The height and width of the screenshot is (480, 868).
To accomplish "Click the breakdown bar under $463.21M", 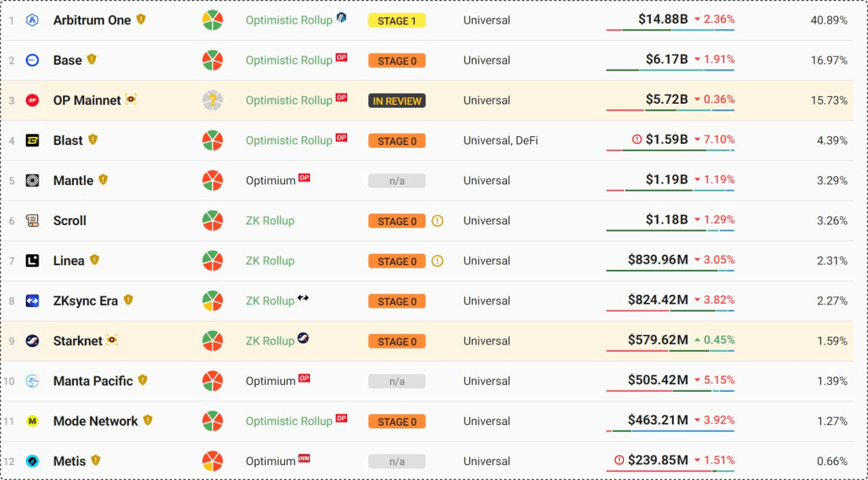I will tap(670, 431).
